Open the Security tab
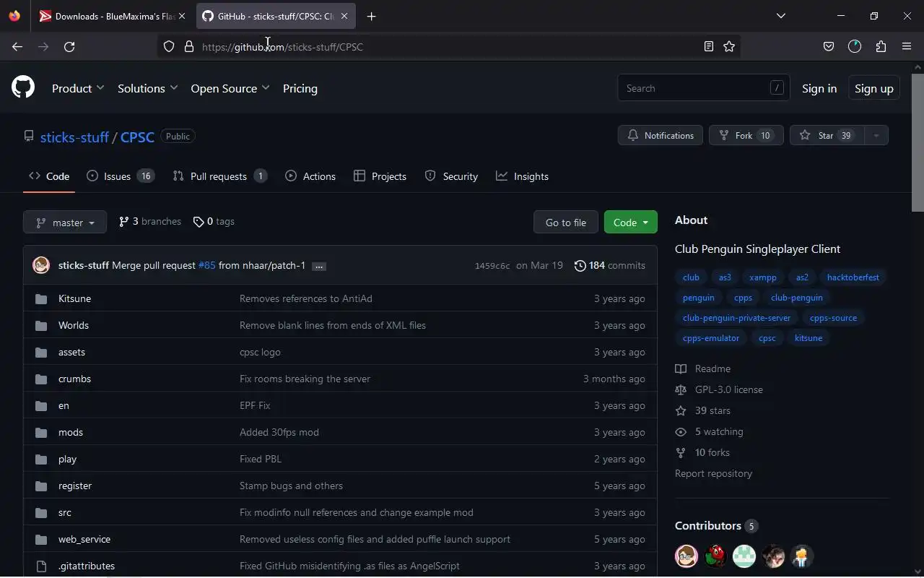Screen dimensions: 924x578 451,176
